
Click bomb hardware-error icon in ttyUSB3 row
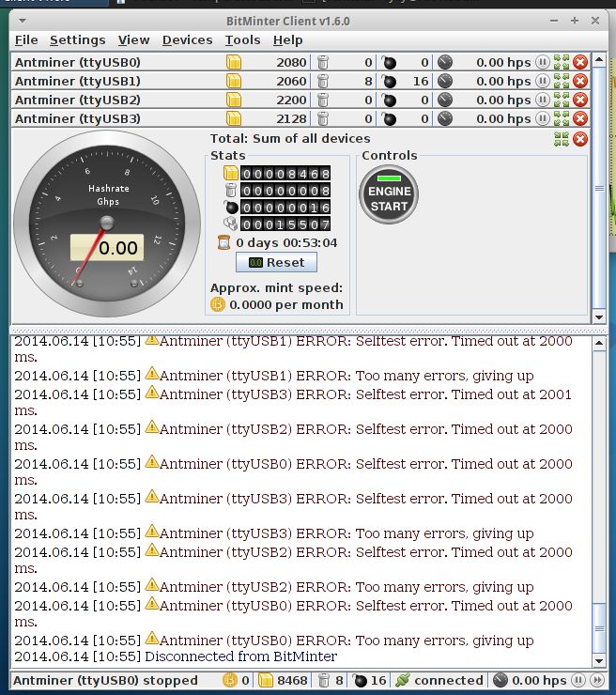(389, 118)
